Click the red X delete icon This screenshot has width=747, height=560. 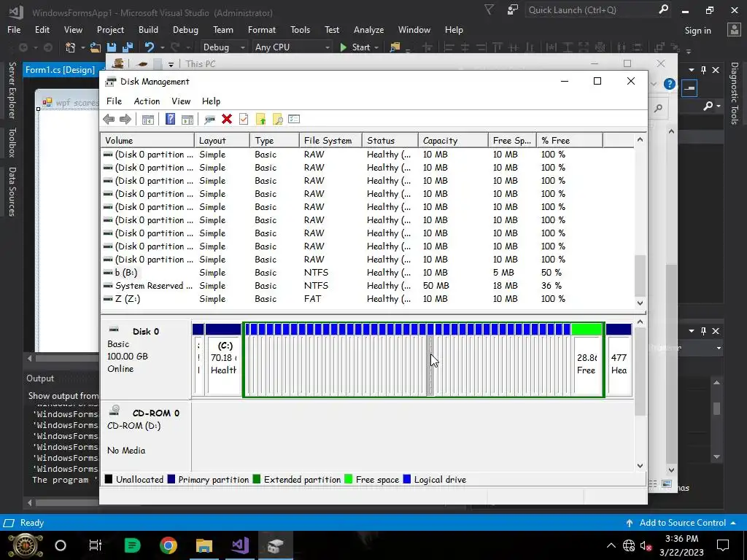point(227,119)
